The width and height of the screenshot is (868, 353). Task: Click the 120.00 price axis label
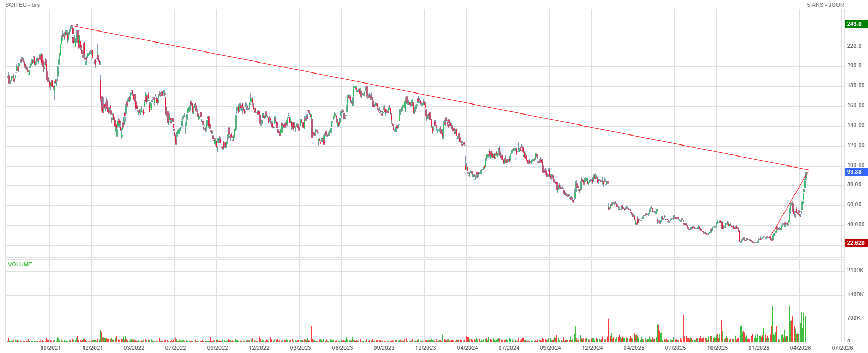[x=856, y=145]
